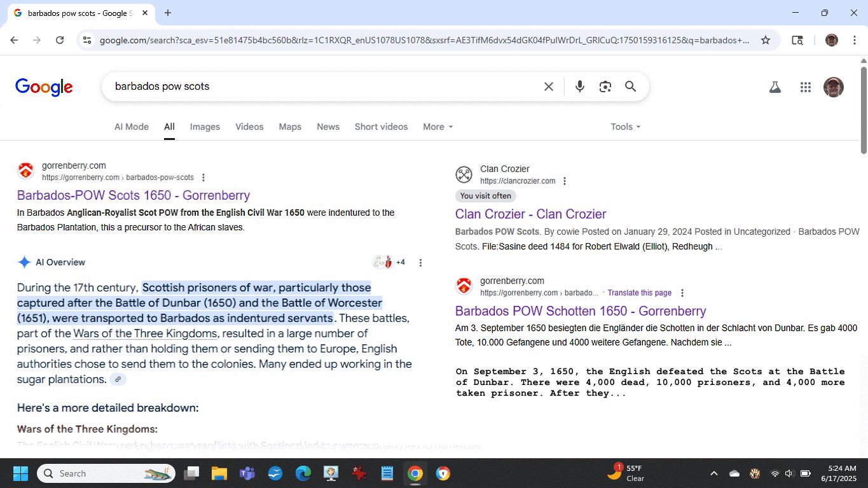Bookmark this page with the star
Image resolution: width=868 pixels, height=488 pixels.
[x=766, y=40]
